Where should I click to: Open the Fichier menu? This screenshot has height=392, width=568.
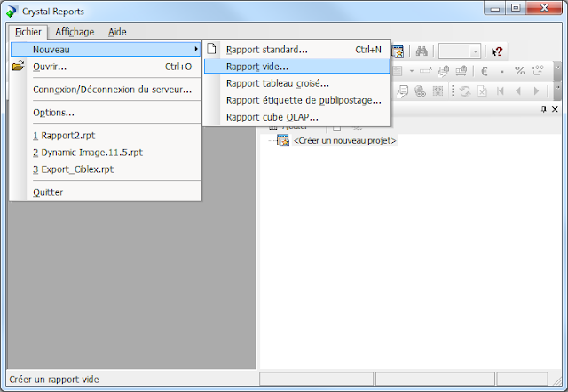28,32
